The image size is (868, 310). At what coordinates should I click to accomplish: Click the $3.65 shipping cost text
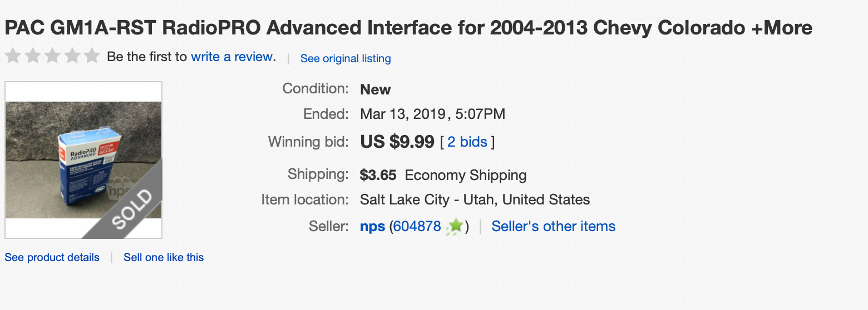(x=378, y=176)
